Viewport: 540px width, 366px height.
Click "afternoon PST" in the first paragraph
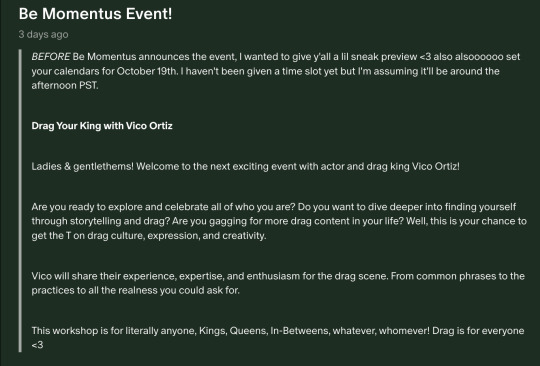(64, 85)
